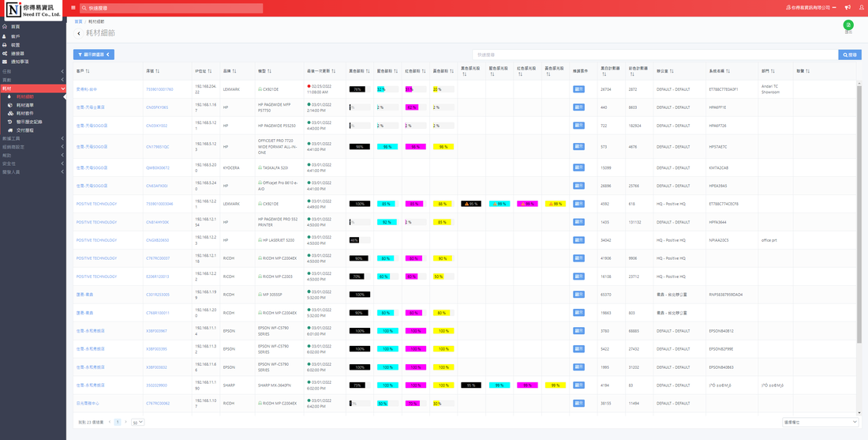Viewport: 868px width, 440px height.
Task: Toggle the hamburger sidebar menu icon
Action: pos(73,8)
